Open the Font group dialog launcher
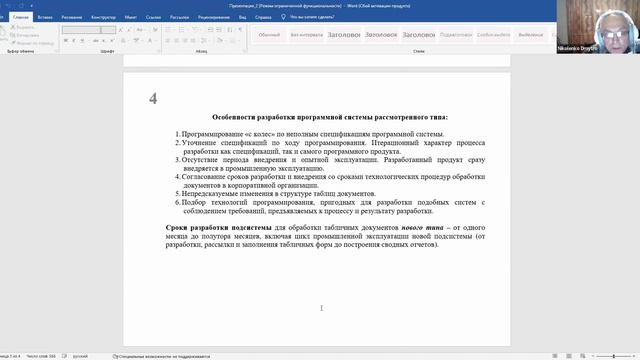The height and width of the screenshot is (360, 640). click(159, 51)
